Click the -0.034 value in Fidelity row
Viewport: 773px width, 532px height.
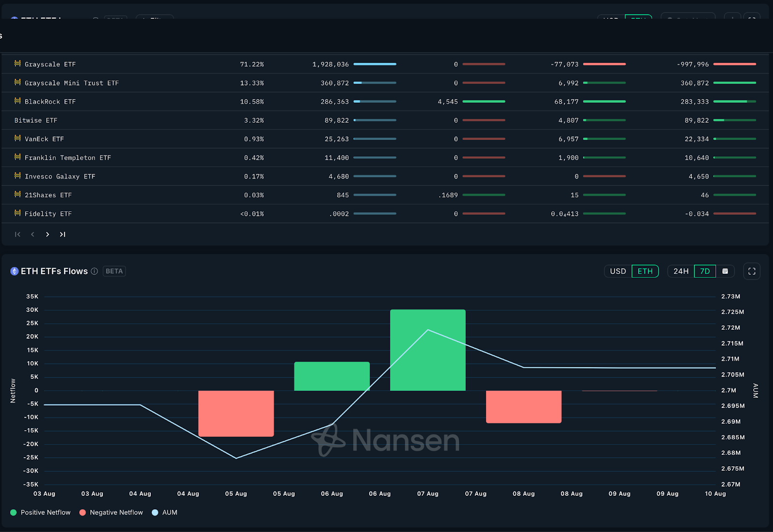click(x=697, y=213)
